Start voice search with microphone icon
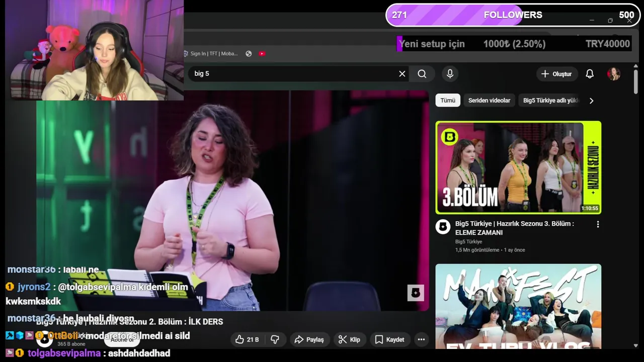This screenshot has height=362, width=644. [x=450, y=74]
